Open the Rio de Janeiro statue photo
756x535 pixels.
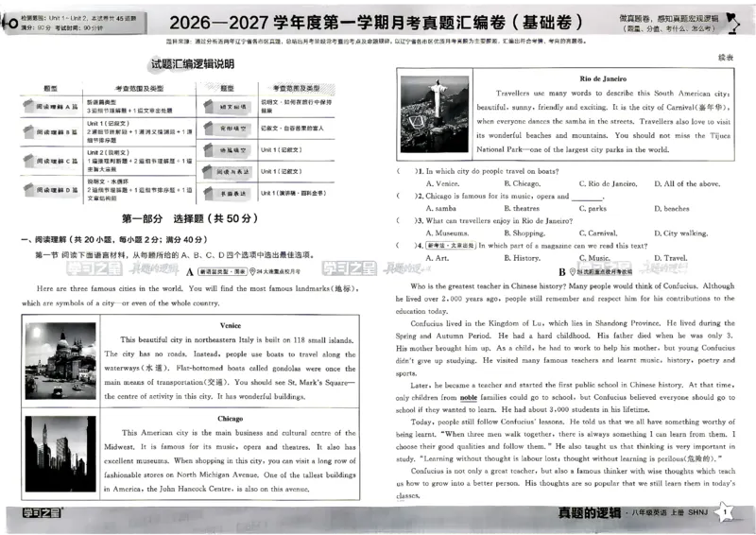pos(435,113)
